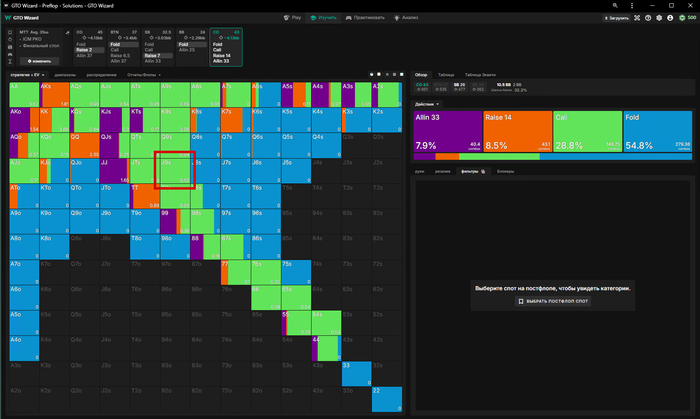Expand the Действия dropdown

click(427, 104)
